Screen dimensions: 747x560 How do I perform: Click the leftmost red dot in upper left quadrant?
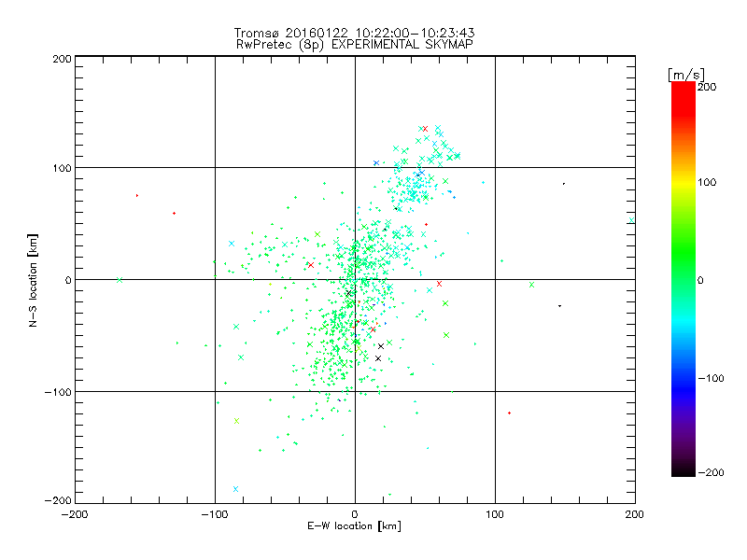tap(136, 195)
